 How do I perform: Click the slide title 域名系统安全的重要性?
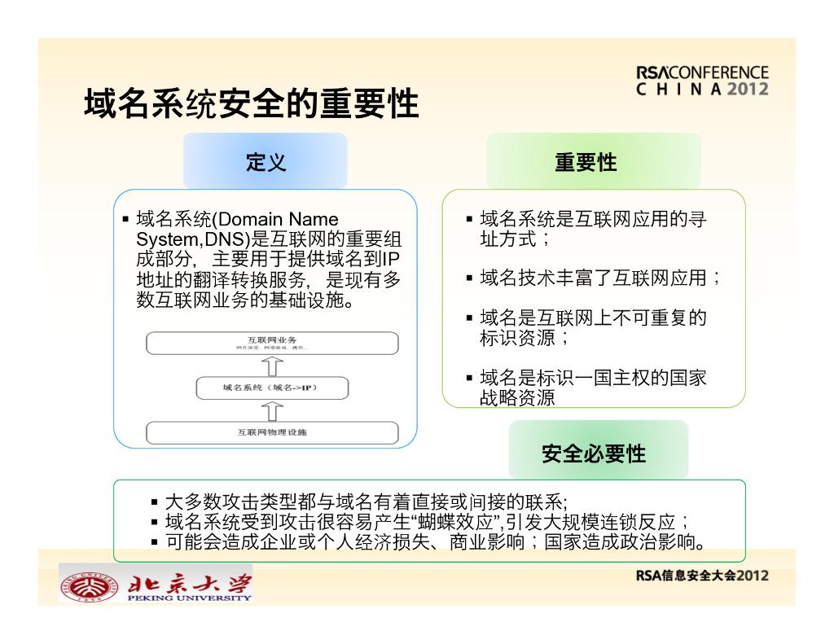tap(251, 103)
